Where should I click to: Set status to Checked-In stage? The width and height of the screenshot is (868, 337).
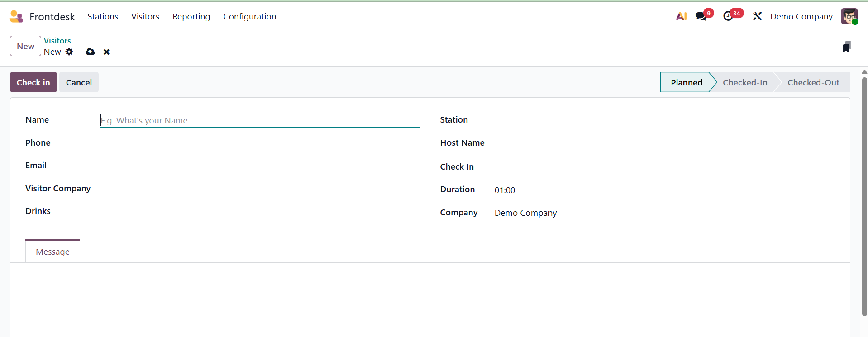point(744,82)
